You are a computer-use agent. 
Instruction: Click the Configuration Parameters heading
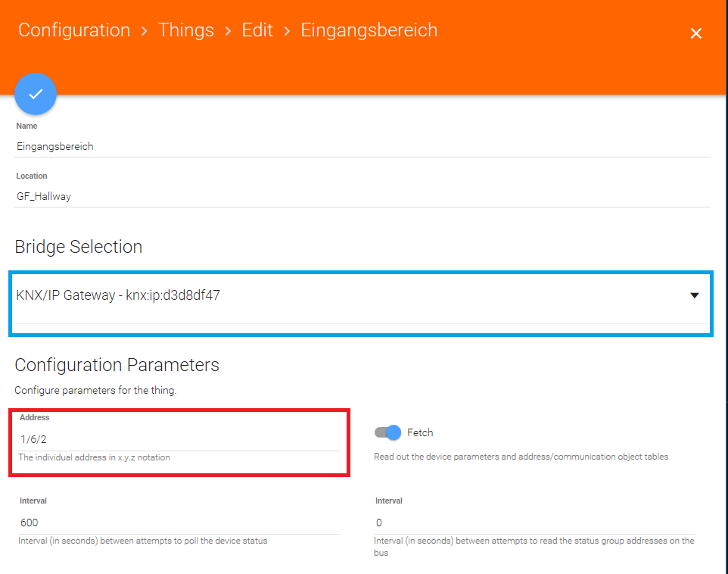(x=117, y=365)
